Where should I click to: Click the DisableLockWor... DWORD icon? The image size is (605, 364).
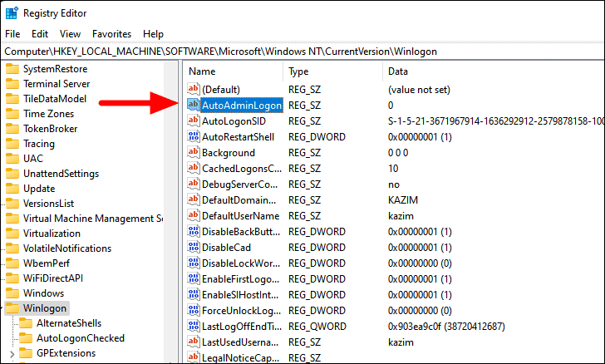(x=194, y=263)
